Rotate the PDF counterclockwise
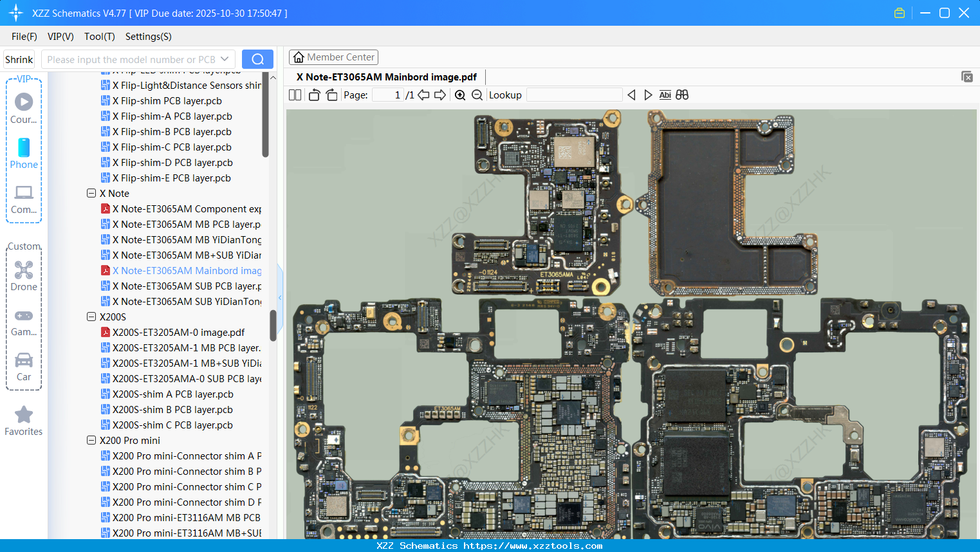 [313, 95]
